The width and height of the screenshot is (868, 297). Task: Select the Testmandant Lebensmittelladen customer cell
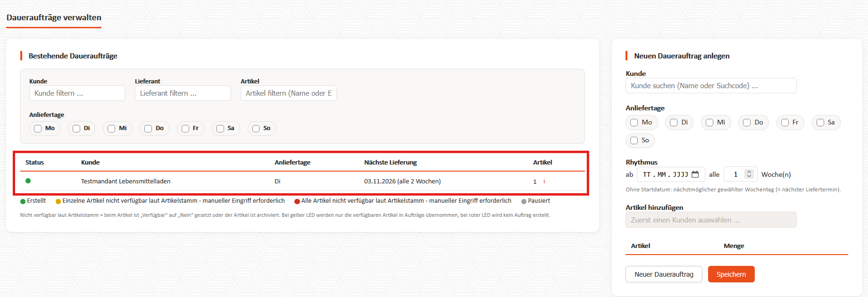click(125, 181)
